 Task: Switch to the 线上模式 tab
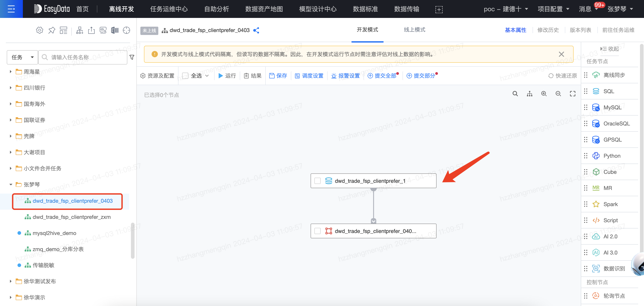[x=415, y=30]
